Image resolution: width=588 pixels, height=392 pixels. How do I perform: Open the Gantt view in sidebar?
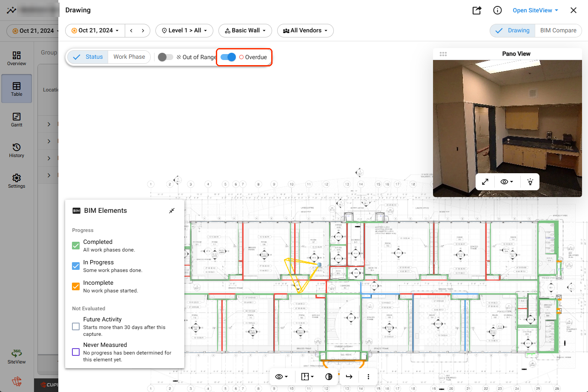click(17, 120)
